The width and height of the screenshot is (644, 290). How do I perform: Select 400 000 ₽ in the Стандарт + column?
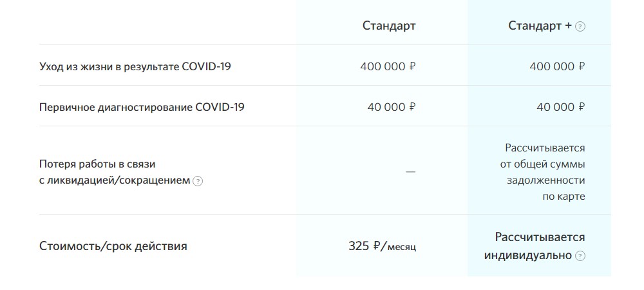[557, 66]
